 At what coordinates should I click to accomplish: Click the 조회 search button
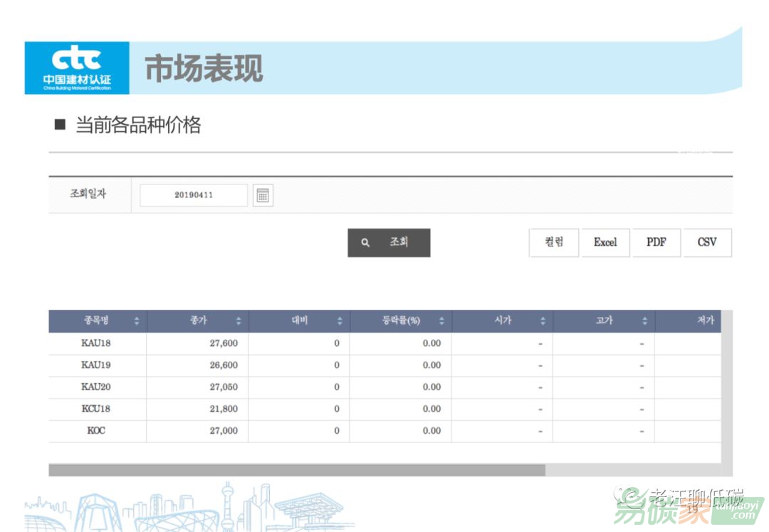click(x=389, y=243)
